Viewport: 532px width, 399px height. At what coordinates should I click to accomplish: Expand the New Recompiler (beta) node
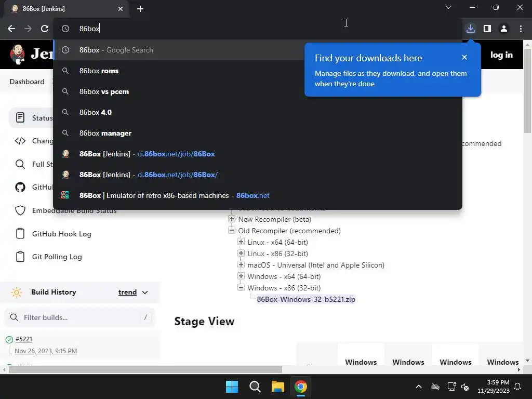click(232, 219)
